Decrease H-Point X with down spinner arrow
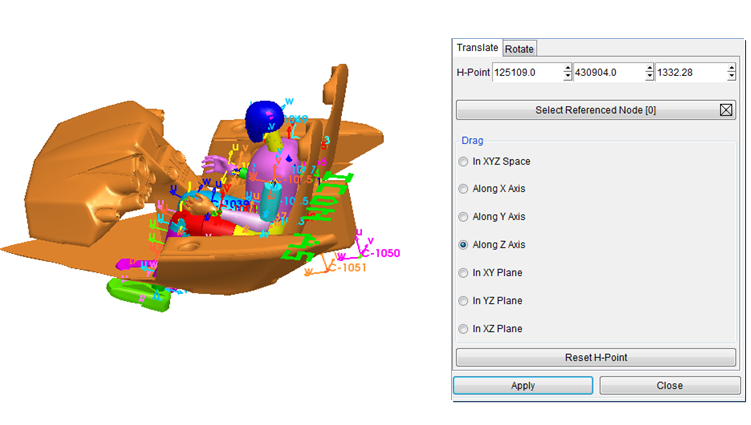The width and height of the screenshot is (751, 425). click(568, 77)
